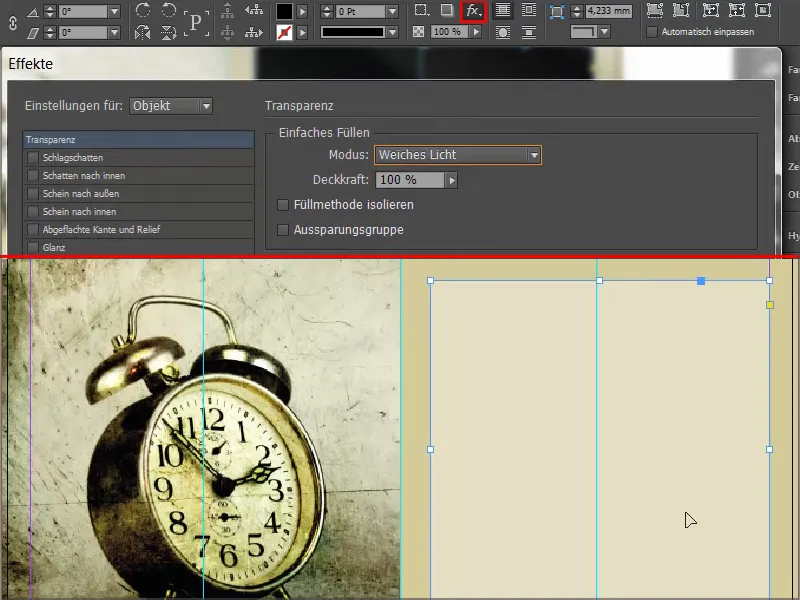Click the constrain proportions chain-link icon

coord(13,22)
